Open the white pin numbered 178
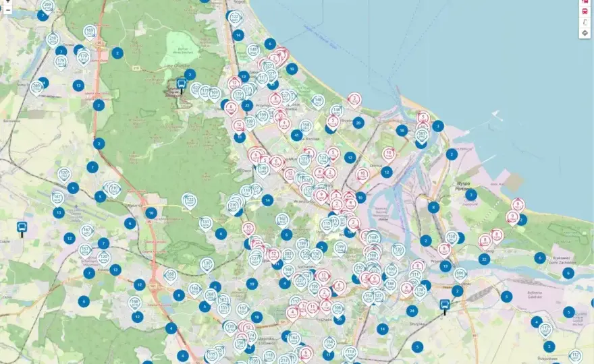Viewport: 594px width, 364px height. click(x=419, y=292)
